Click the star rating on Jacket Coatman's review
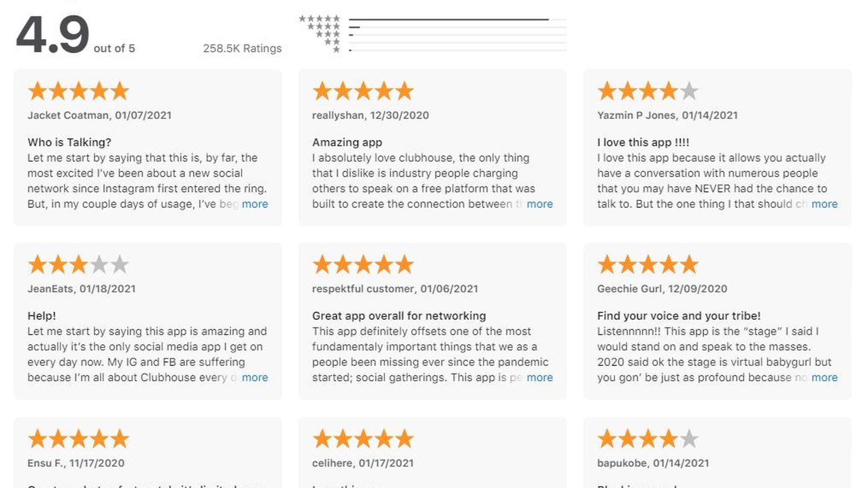The image size is (868, 488). (78, 91)
